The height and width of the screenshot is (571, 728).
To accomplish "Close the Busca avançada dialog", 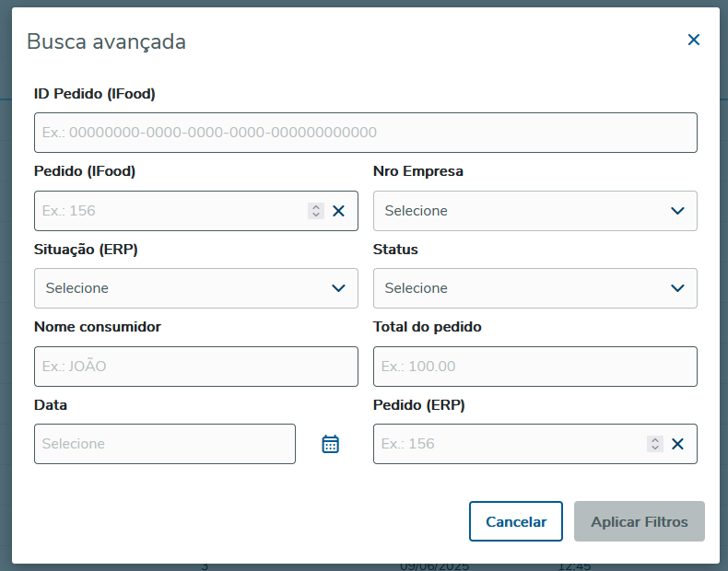I will coord(694,40).
